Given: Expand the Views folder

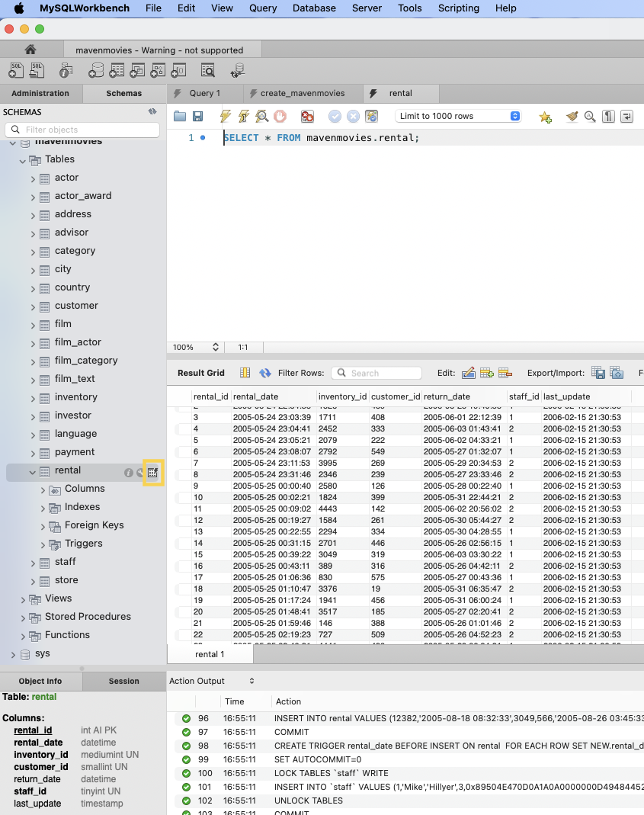Looking at the screenshot, I should [x=22, y=600].
